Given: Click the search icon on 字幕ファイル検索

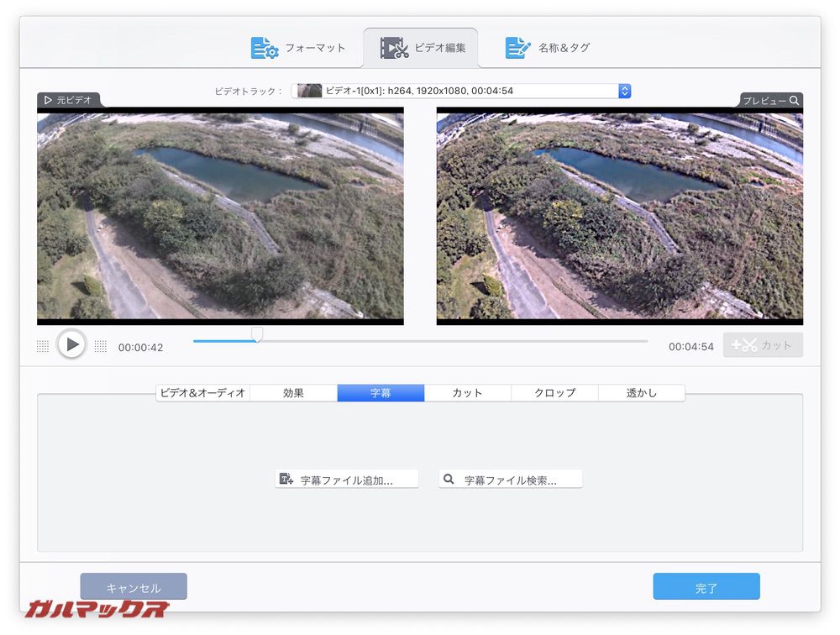Looking at the screenshot, I should 449,478.
